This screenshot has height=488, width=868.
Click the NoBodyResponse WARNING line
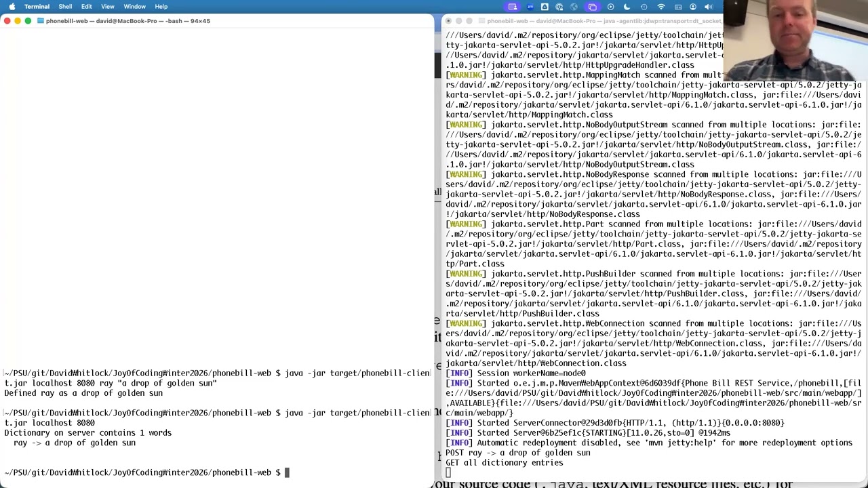click(x=654, y=195)
